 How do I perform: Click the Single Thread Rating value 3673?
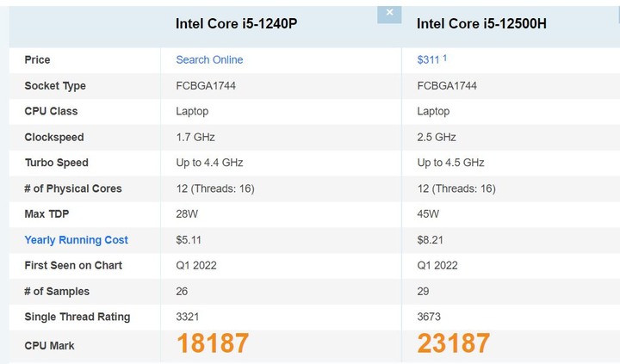tap(429, 317)
